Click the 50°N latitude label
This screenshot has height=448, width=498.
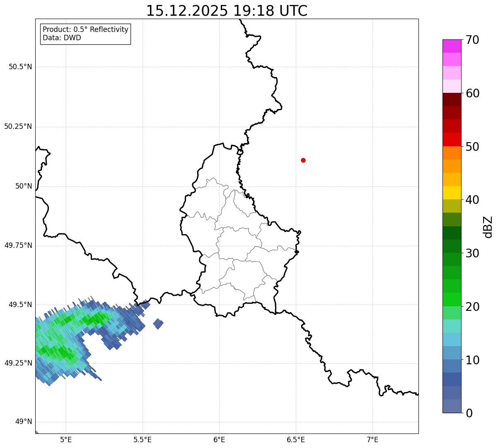tap(24, 186)
